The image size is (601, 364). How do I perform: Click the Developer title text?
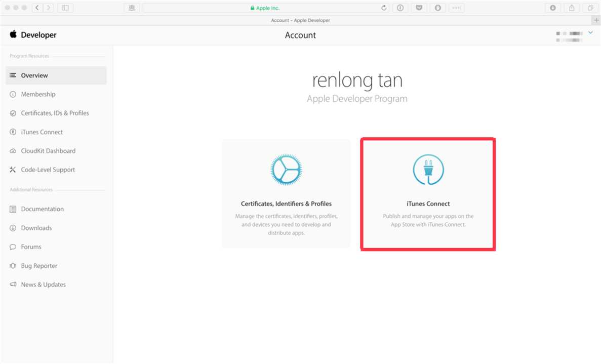point(38,35)
